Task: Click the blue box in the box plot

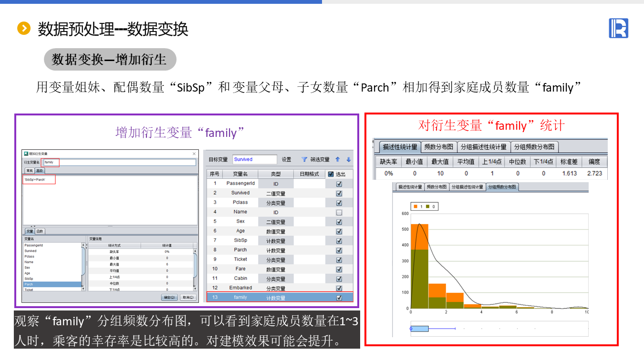Action: click(419, 329)
